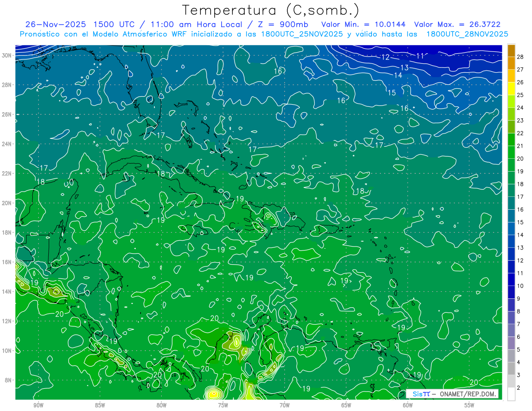Click the "80W" longitude axis label

pyautogui.click(x=161, y=406)
